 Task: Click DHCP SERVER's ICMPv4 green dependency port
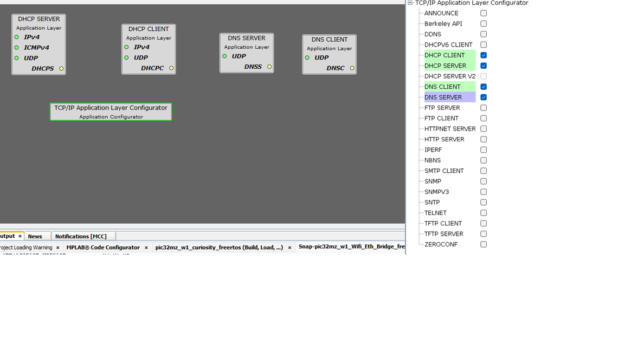pos(16,48)
